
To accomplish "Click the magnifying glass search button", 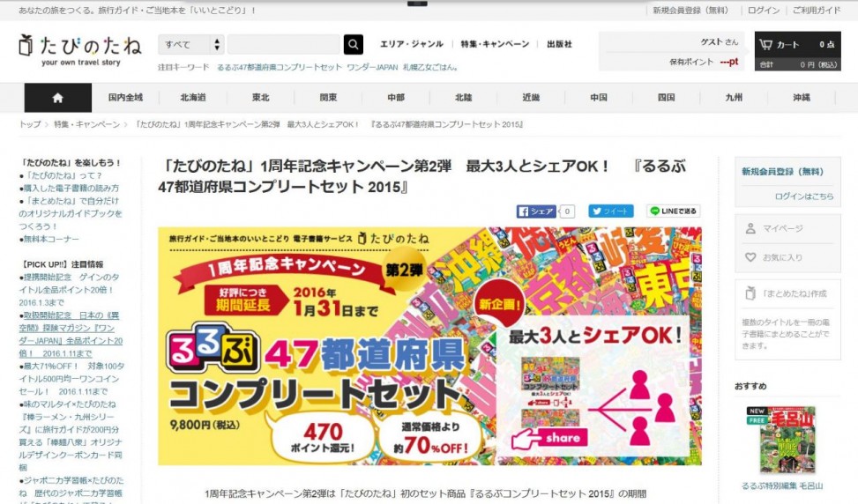I will (353, 45).
